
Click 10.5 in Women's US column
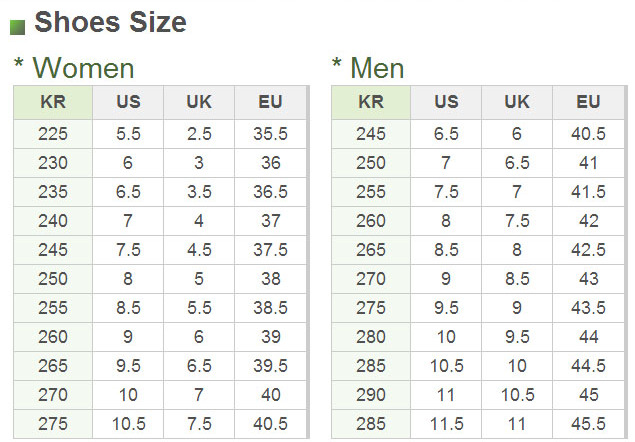tap(128, 423)
